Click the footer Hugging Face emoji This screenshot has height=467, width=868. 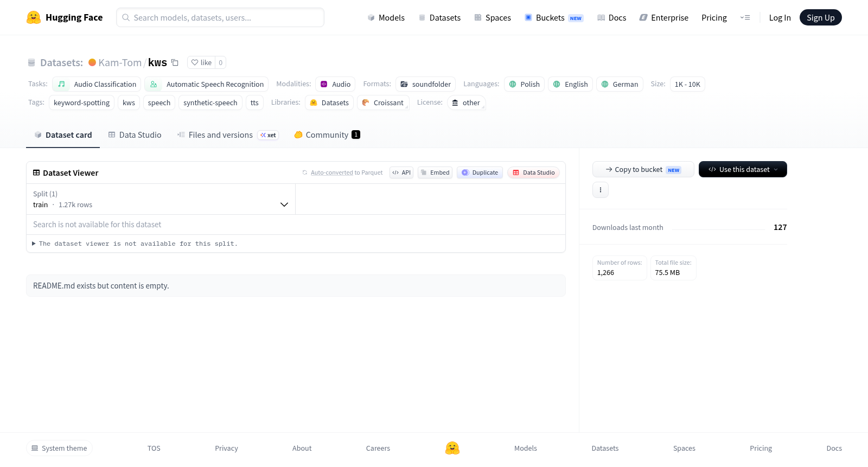452,448
